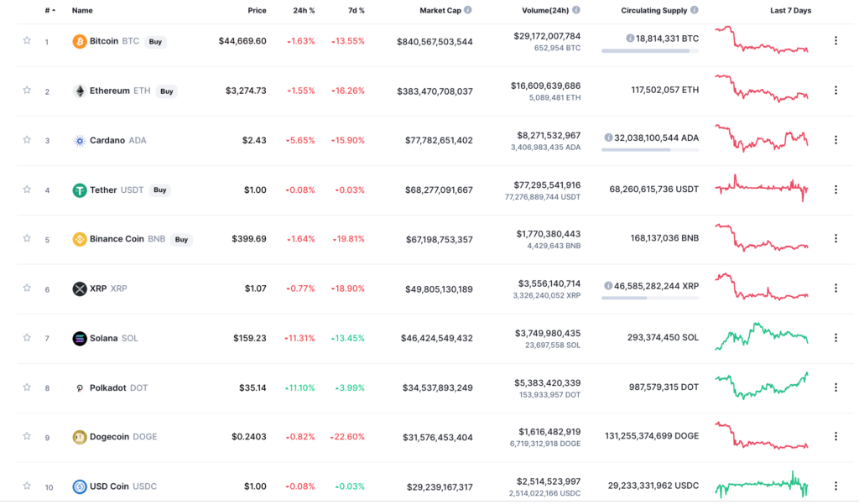Click the Polkadot logo icon
The image size is (859, 504).
[x=80, y=388]
